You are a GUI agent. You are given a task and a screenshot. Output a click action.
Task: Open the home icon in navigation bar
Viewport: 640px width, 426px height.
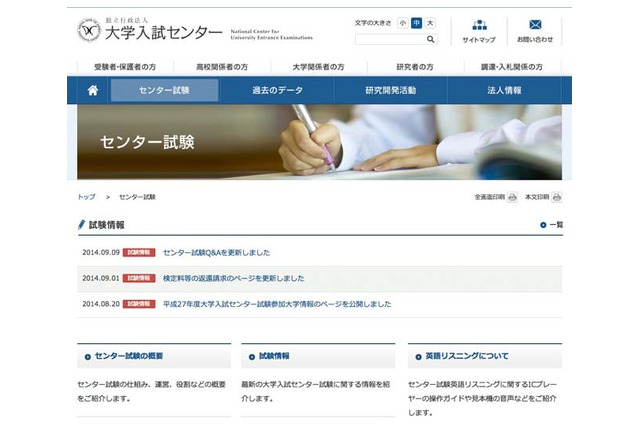[93, 90]
